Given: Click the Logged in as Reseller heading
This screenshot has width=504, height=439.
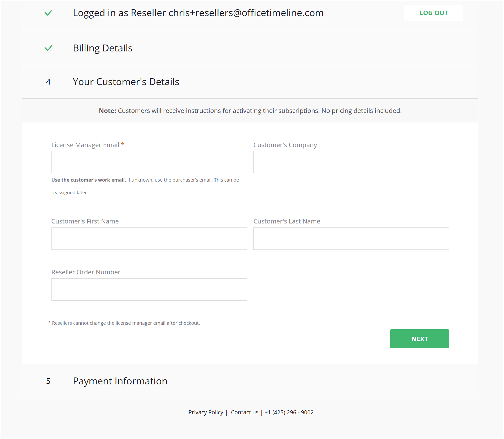Looking at the screenshot, I should [198, 13].
